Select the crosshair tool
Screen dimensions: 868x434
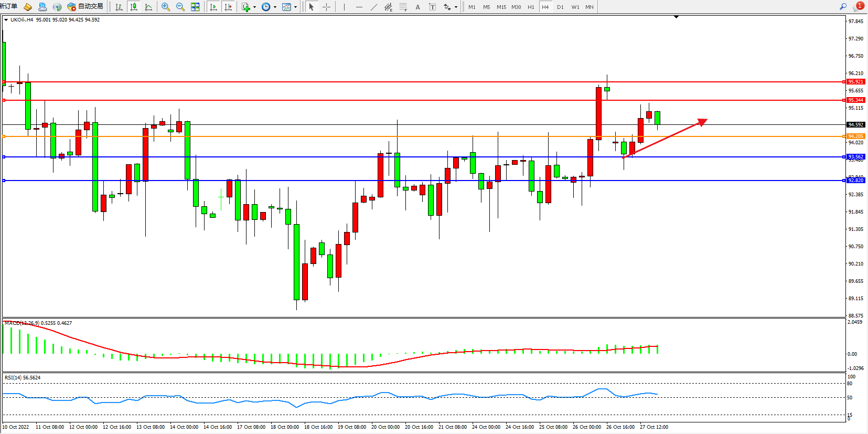point(326,7)
